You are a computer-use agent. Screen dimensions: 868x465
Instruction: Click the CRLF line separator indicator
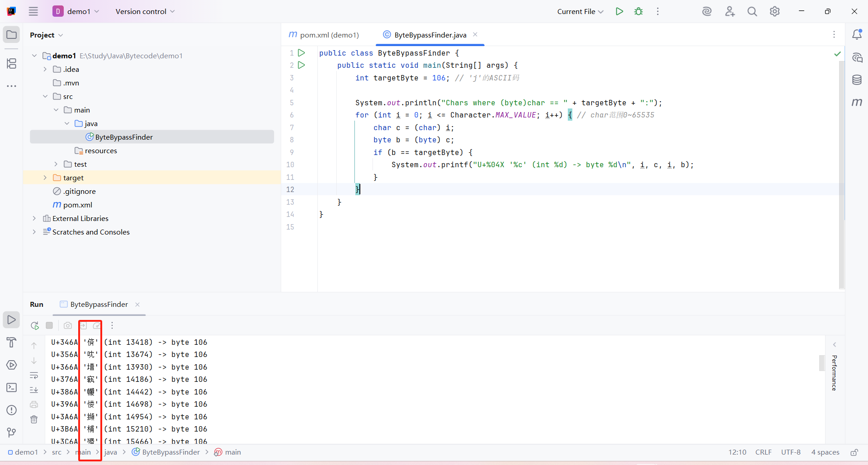[x=763, y=452]
